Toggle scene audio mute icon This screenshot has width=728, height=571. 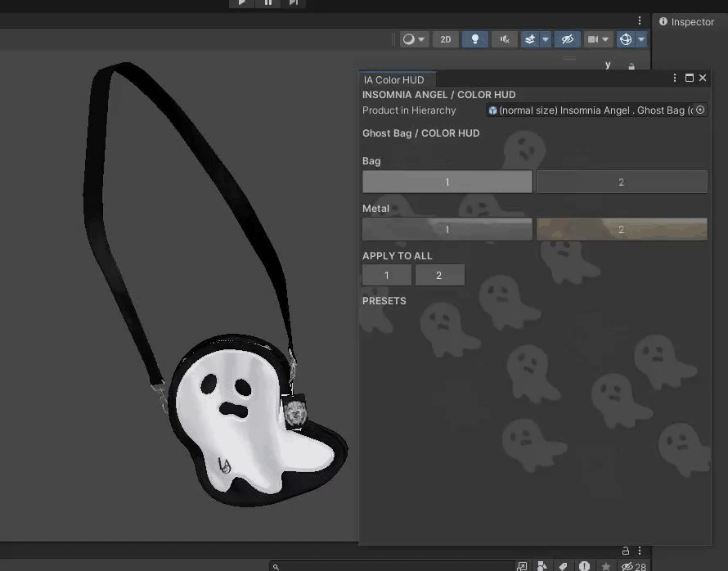pyautogui.click(x=505, y=39)
